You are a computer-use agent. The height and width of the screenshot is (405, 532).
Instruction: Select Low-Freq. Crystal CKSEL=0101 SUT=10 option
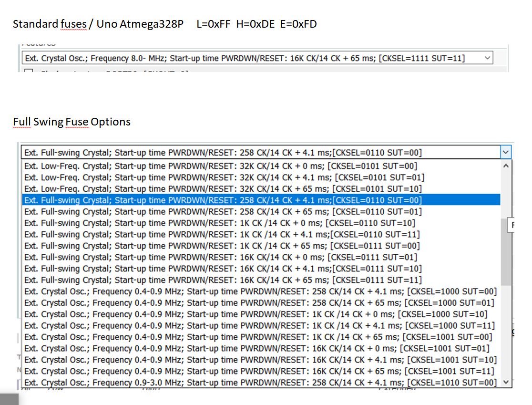(x=261, y=189)
